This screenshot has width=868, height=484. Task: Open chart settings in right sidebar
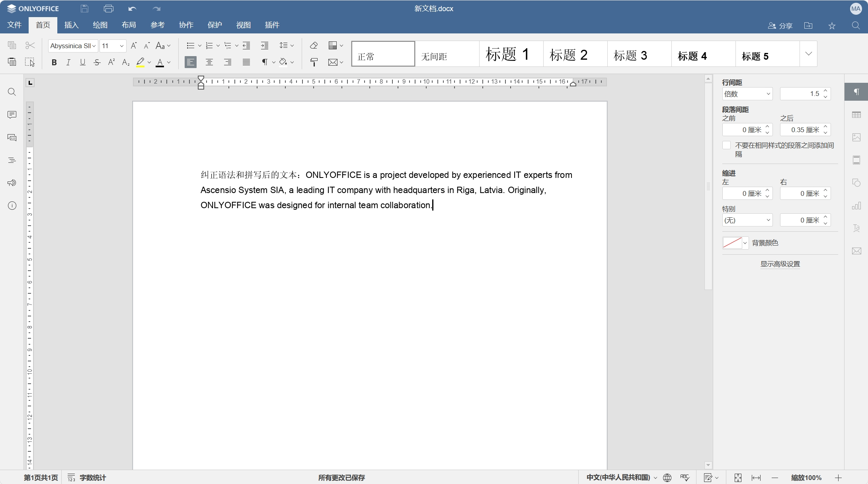coord(856,205)
